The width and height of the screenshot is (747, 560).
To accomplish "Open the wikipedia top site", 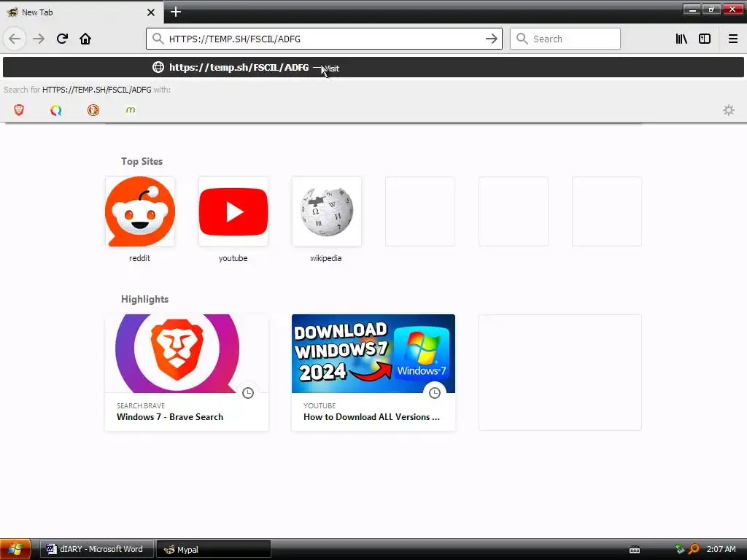I will tap(326, 211).
